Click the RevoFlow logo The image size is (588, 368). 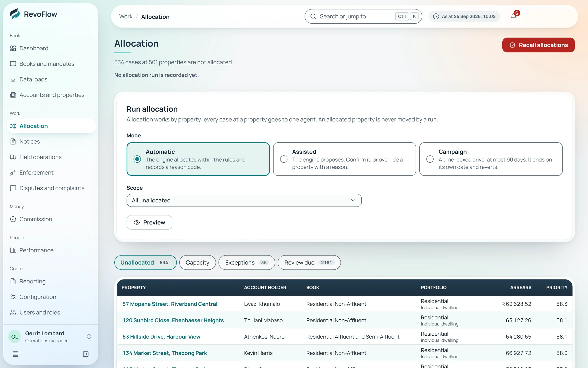(x=34, y=14)
